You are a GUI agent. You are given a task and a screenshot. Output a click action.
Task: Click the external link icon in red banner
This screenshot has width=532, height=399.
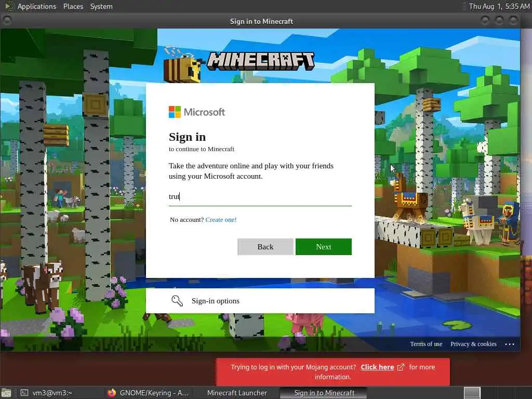pyautogui.click(x=401, y=367)
